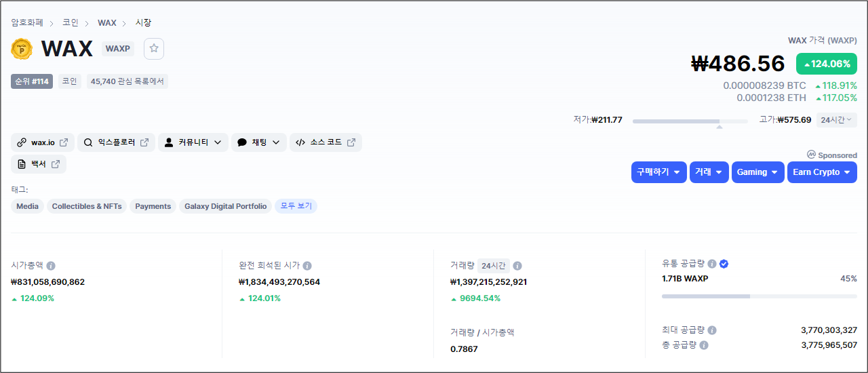Click the magnifier icon in 익스플로러 button
The image size is (868, 373).
(x=88, y=142)
